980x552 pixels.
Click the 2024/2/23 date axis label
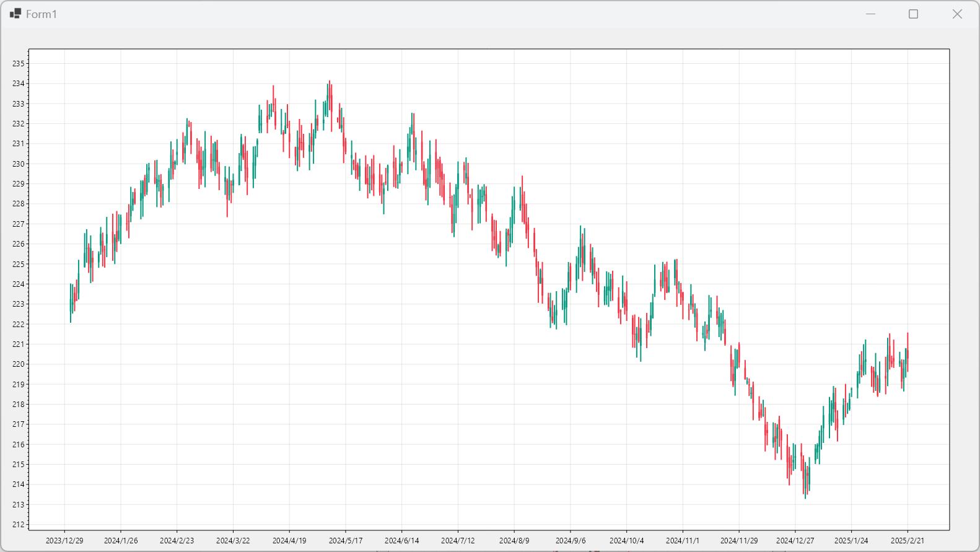[x=177, y=541]
